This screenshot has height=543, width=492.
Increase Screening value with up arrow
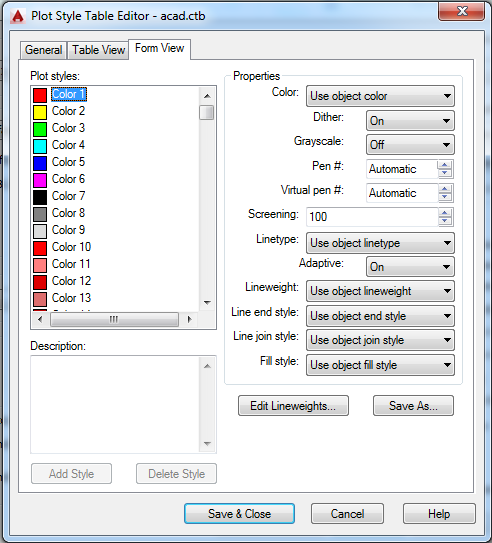(x=445, y=213)
